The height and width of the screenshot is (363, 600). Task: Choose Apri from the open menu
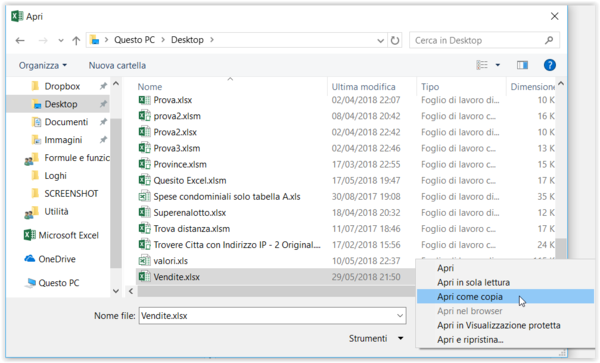(445, 268)
